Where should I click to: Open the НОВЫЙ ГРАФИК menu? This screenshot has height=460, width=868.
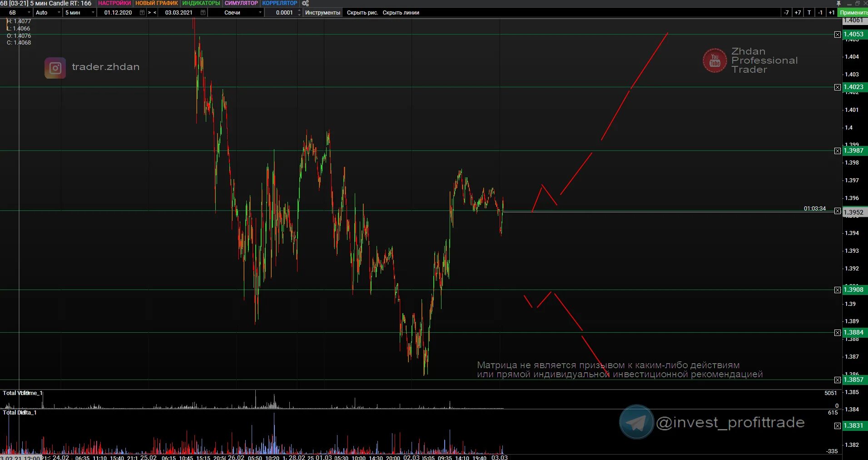(x=157, y=3)
